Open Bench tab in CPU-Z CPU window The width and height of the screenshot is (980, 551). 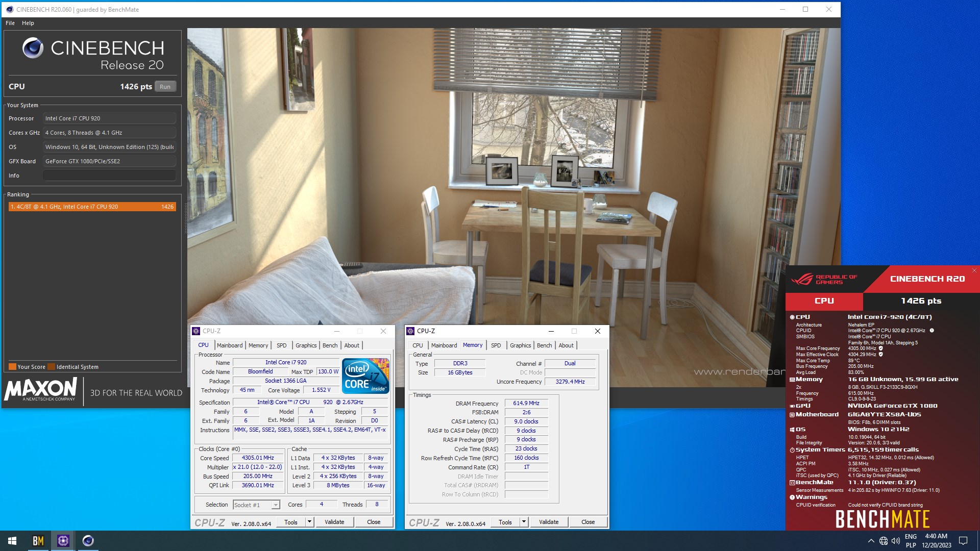coord(330,345)
